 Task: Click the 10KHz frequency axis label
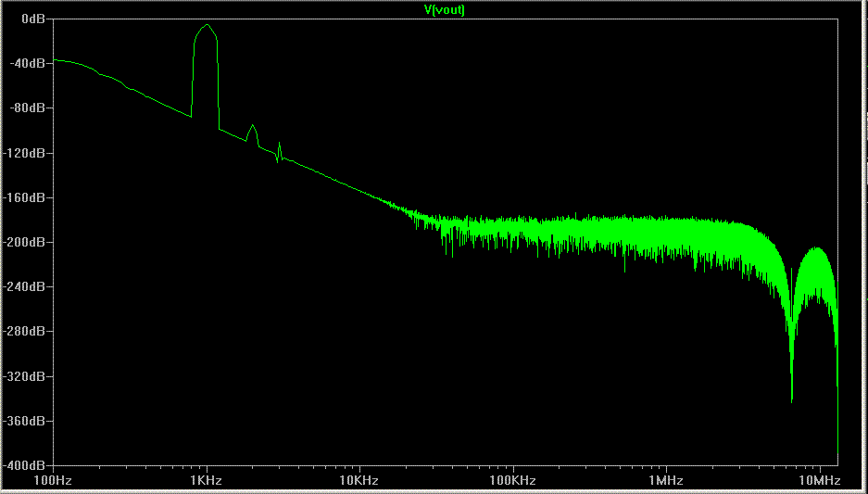359,479
